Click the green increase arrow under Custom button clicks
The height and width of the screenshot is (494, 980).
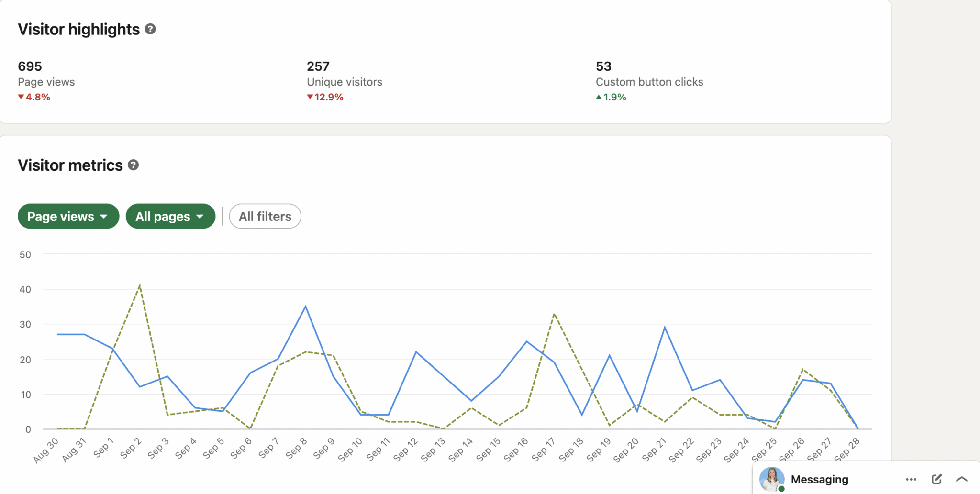click(x=599, y=97)
